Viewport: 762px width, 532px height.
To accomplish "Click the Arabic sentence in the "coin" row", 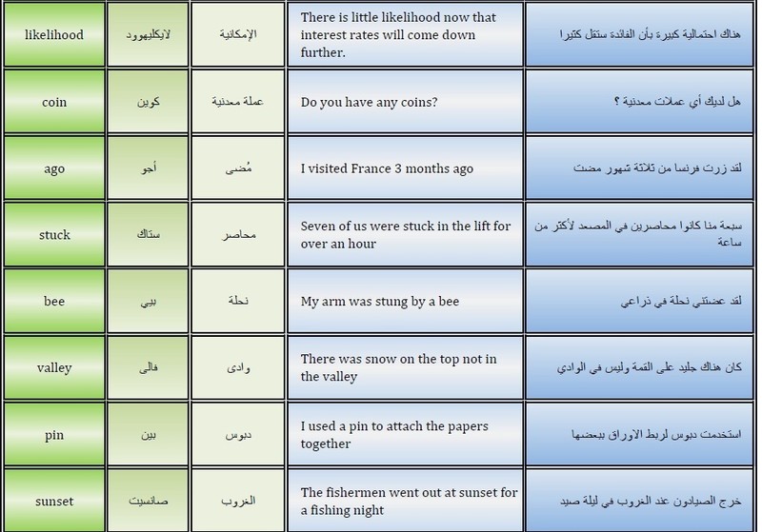I will (x=640, y=102).
